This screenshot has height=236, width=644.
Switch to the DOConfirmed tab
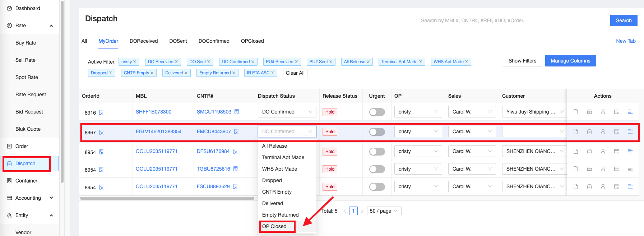coord(214,41)
